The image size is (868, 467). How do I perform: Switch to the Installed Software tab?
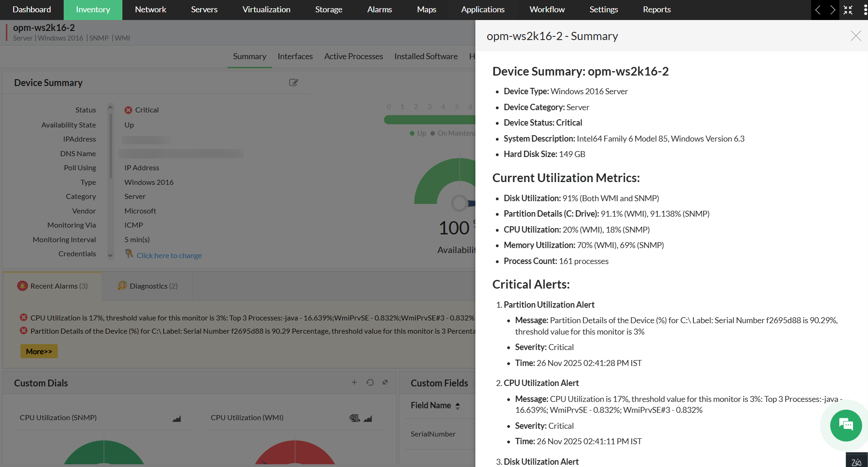426,56
